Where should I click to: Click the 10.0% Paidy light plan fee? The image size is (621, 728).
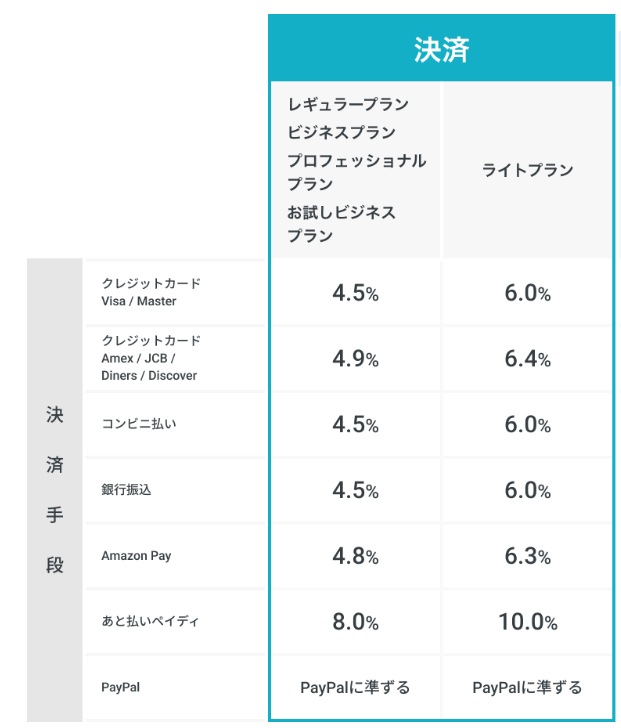[x=527, y=622]
